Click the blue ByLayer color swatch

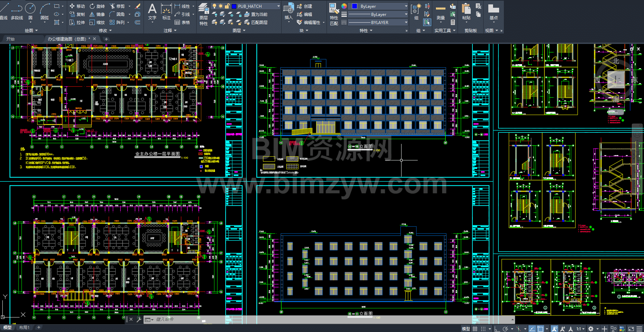pos(354,6)
